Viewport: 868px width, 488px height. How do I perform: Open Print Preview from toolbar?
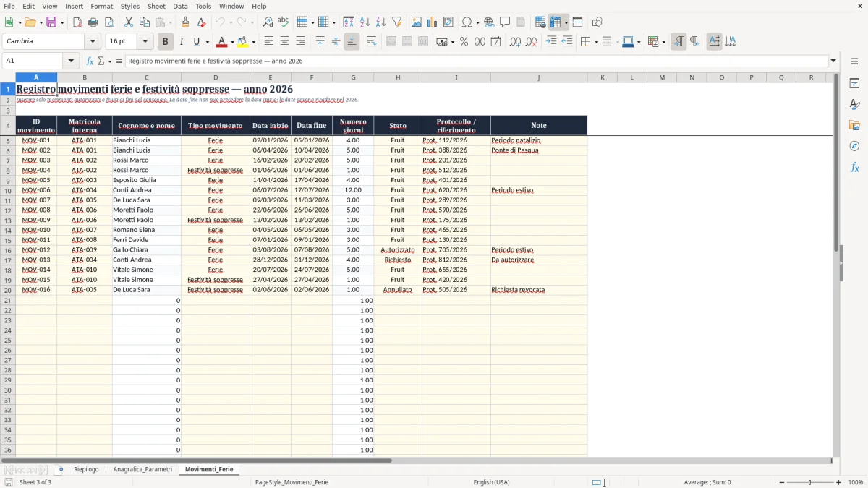pyautogui.click(x=109, y=22)
